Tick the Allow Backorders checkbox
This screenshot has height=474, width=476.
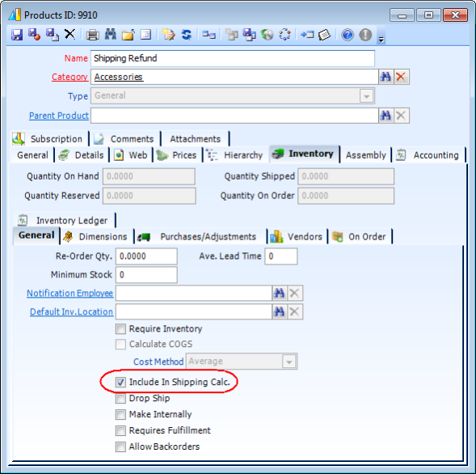pyautogui.click(x=120, y=446)
